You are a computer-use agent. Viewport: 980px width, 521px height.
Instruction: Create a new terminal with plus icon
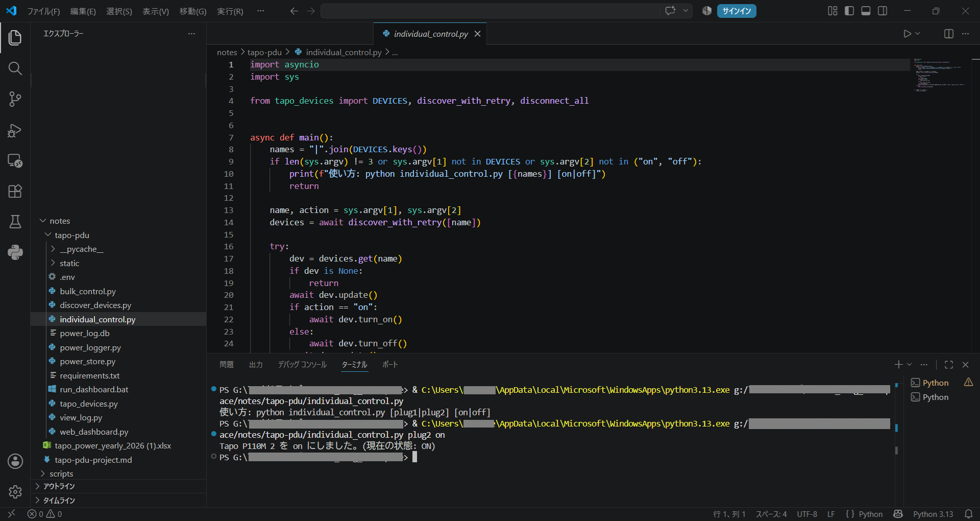click(x=898, y=365)
